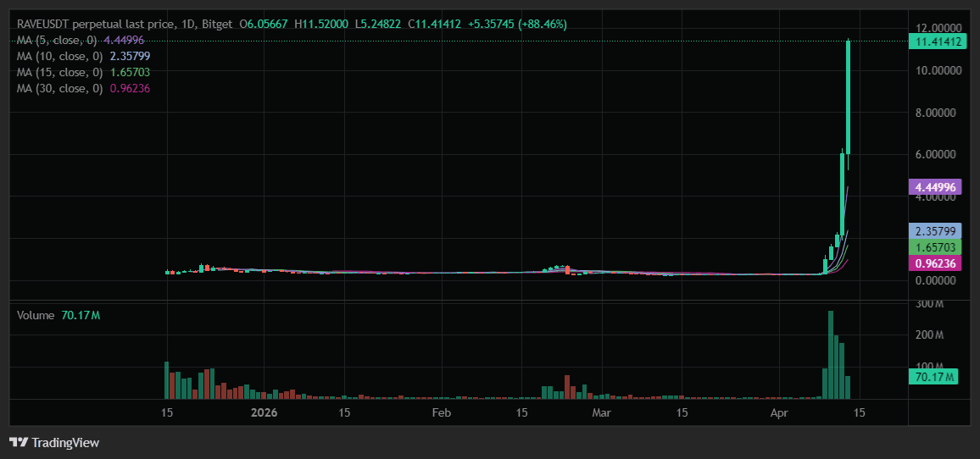Click the 70.17 M volume axis tag

click(x=933, y=376)
